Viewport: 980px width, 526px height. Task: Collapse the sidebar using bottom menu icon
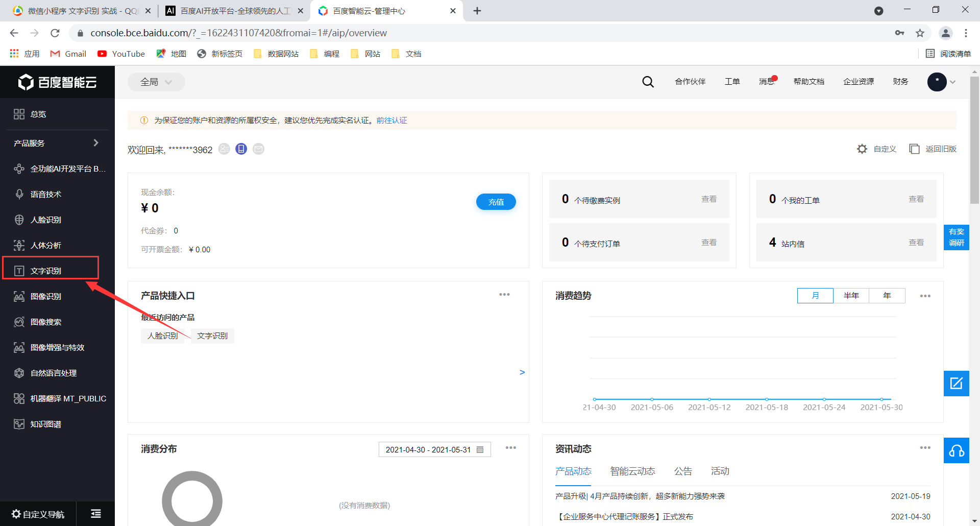coord(96,514)
